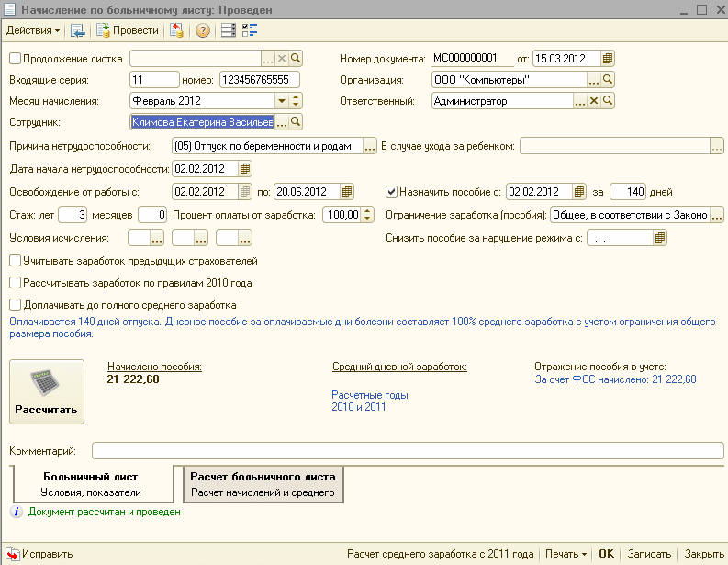Open calendar for Дата начала нетрудоспособности
Image resolution: width=728 pixels, height=565 pixels.
pos(244,169)
